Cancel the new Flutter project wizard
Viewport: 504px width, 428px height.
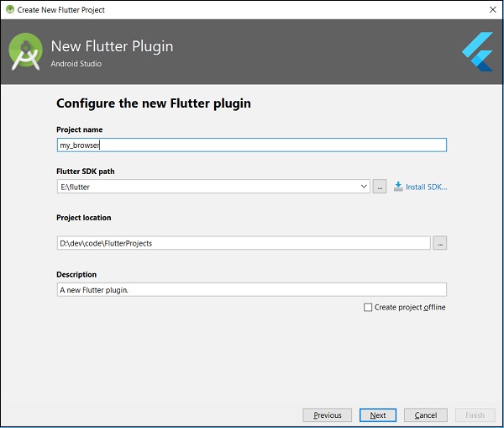pyautogui.click(x=426, y=415)
